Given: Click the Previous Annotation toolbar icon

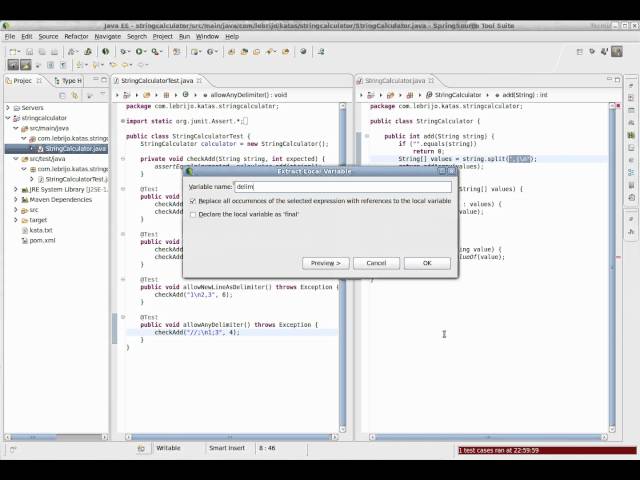Looking at the screenshot, I should click(x=96, y=65).
